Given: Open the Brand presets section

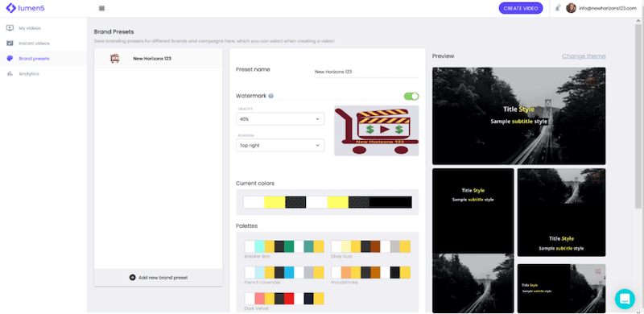Looking at the screenshot, I should point(34,58).
